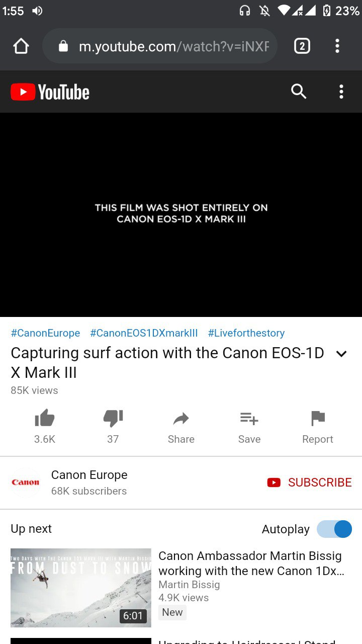Image resolution: width=362 pixels, height=644 pixels.
Task: Report the video with the flag icon
Action: tap(318, 427)
